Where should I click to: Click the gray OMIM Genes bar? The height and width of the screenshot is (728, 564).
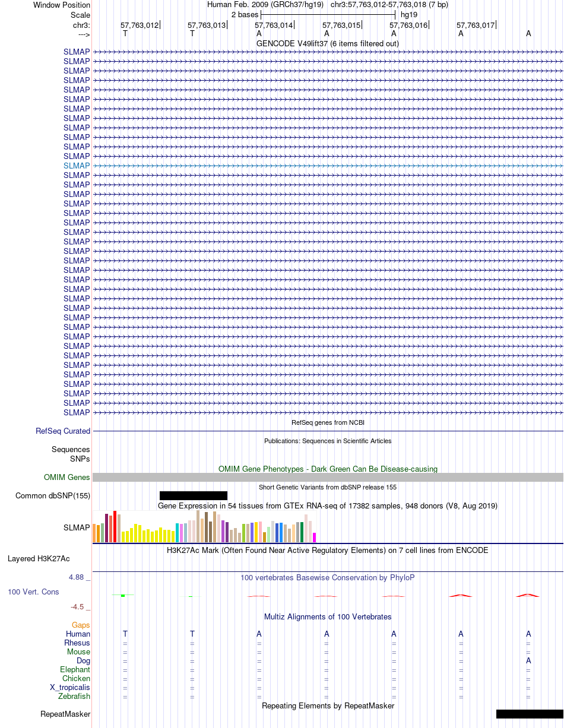(x=328, y=478)
